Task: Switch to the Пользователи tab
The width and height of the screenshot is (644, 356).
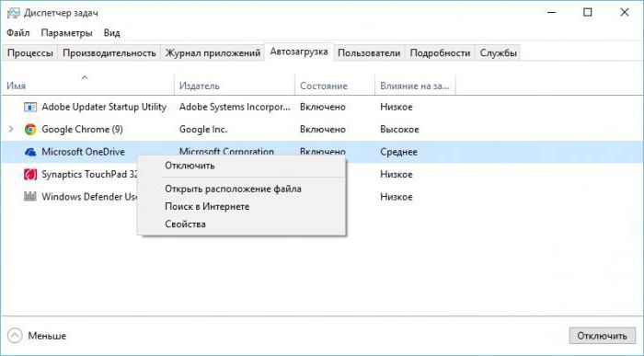Action: 369,53
